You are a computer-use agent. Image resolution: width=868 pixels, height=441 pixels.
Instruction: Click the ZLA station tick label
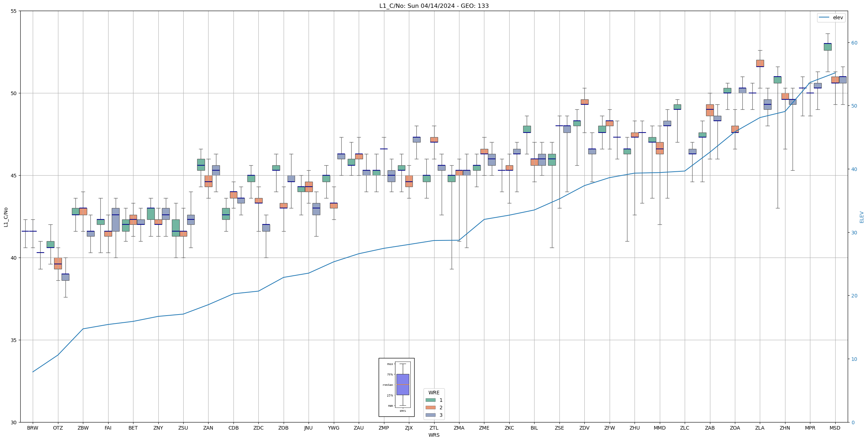pos(760,428)
